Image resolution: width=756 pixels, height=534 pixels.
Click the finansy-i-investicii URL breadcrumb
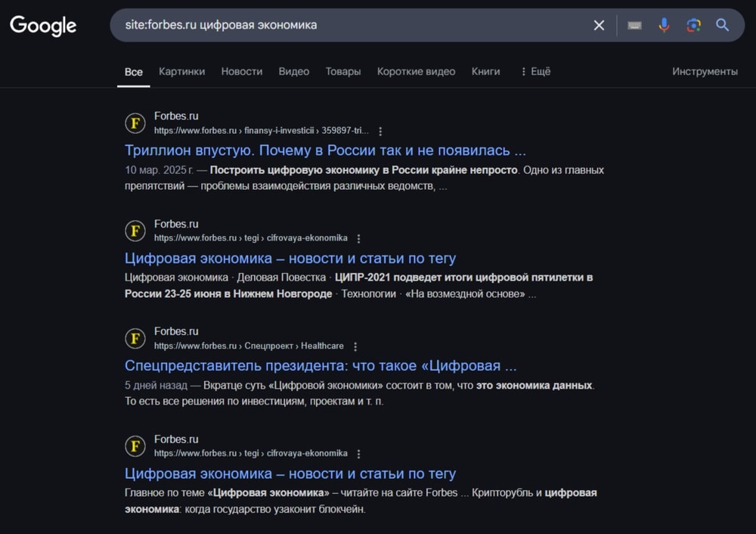(x=262, y=131)
